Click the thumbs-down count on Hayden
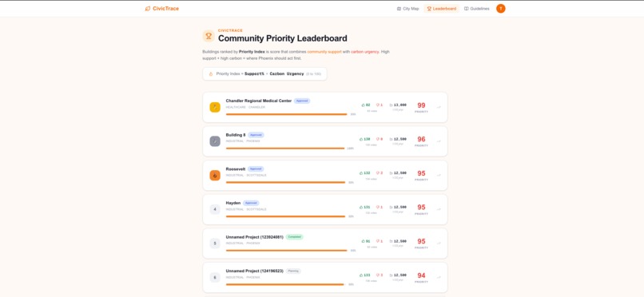Image resolution: width=644 pixels, height=297 pixels. (x=380, y=207)
